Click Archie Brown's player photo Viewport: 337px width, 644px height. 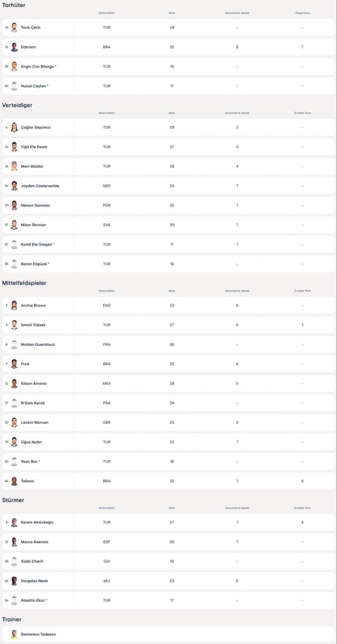pyautogui.click(x=14, y=305)
